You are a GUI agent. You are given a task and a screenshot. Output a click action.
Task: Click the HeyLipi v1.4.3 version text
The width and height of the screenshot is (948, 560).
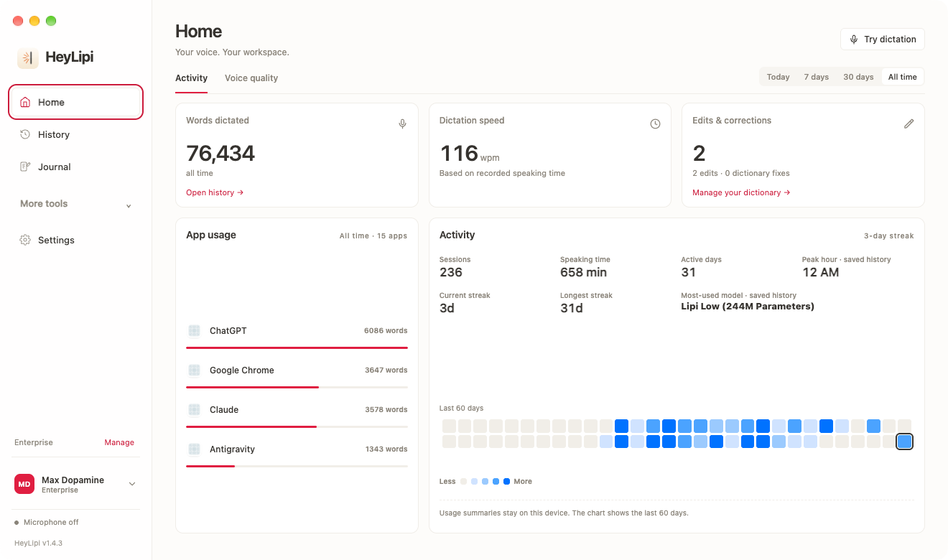[x=38, y=543]
